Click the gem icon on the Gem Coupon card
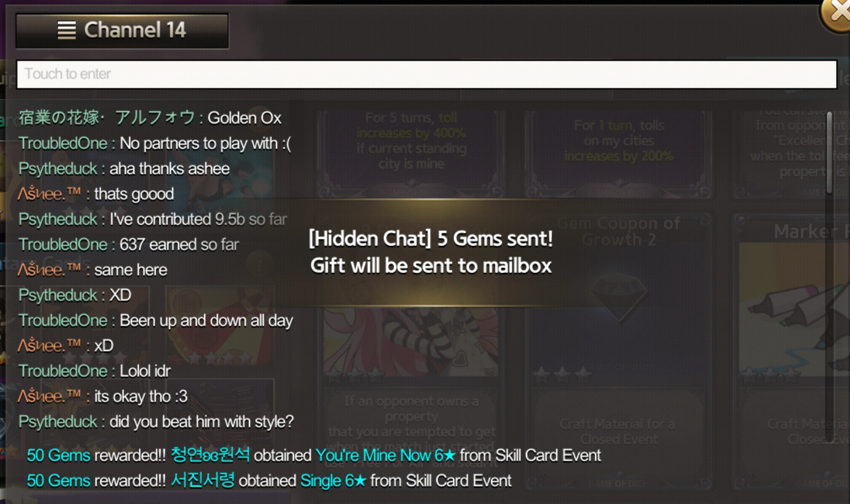The image size is (850, 504). 618,295
